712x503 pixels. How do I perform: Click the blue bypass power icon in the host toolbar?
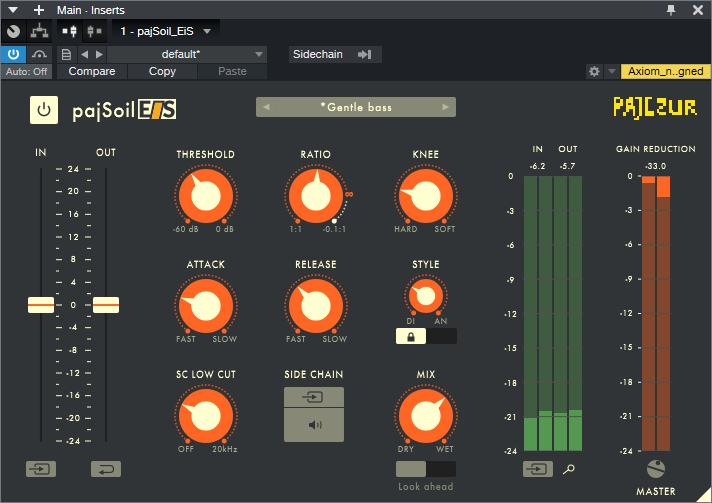[14, 54]
